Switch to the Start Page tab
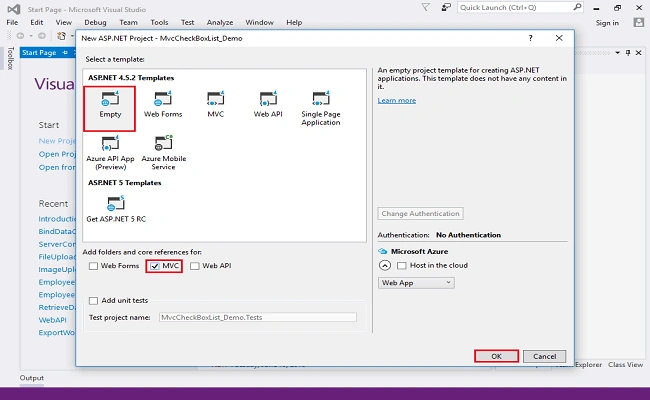Screen dimensions: 650x400 [39, 52]
